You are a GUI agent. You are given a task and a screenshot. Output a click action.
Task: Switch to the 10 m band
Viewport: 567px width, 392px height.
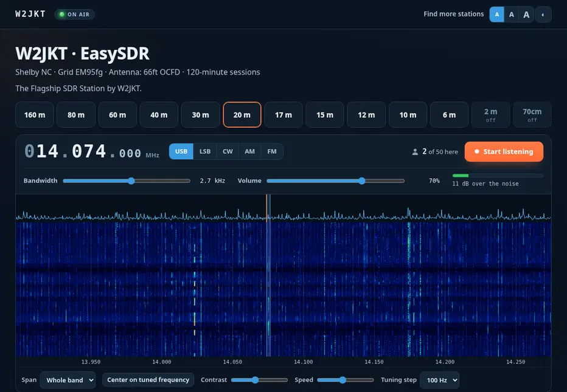[x=408, y=115]
